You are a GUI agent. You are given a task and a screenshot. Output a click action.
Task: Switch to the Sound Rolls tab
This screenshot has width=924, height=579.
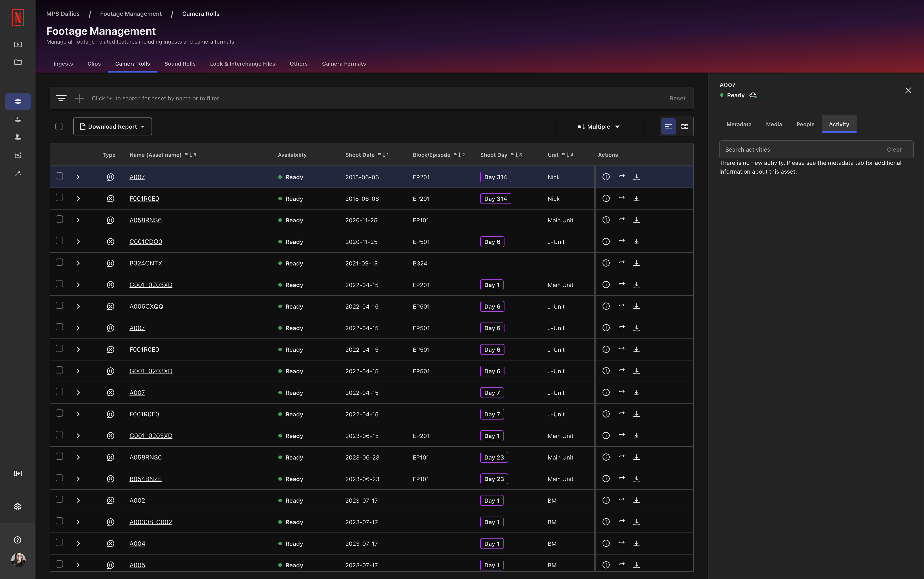(180, 64)
